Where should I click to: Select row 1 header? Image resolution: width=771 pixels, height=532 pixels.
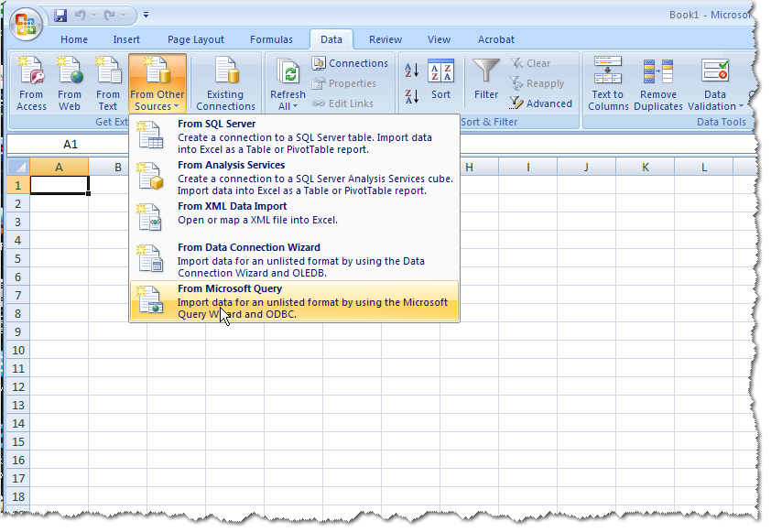coord(18,185)
